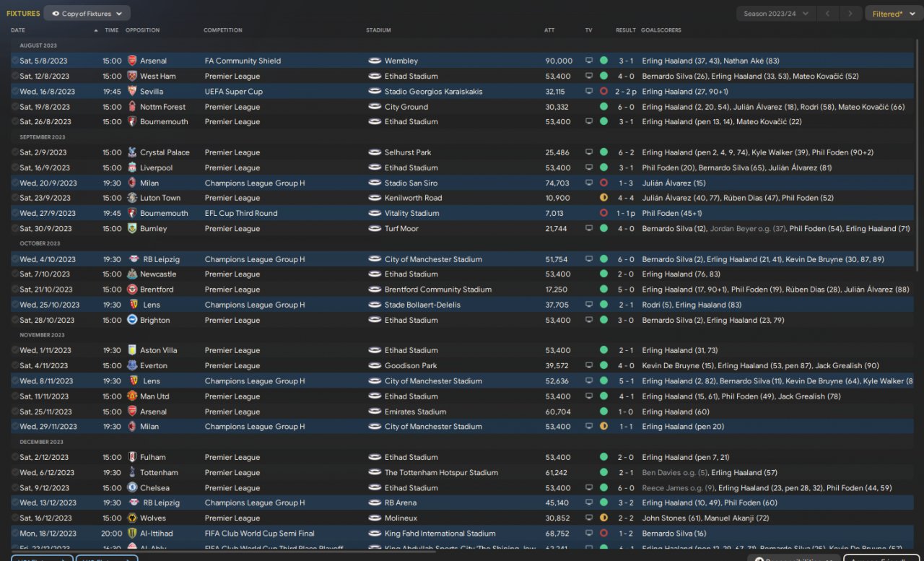Click the Man Utd club badge
This screenshot has width=924, height=561.
point(132,396)
